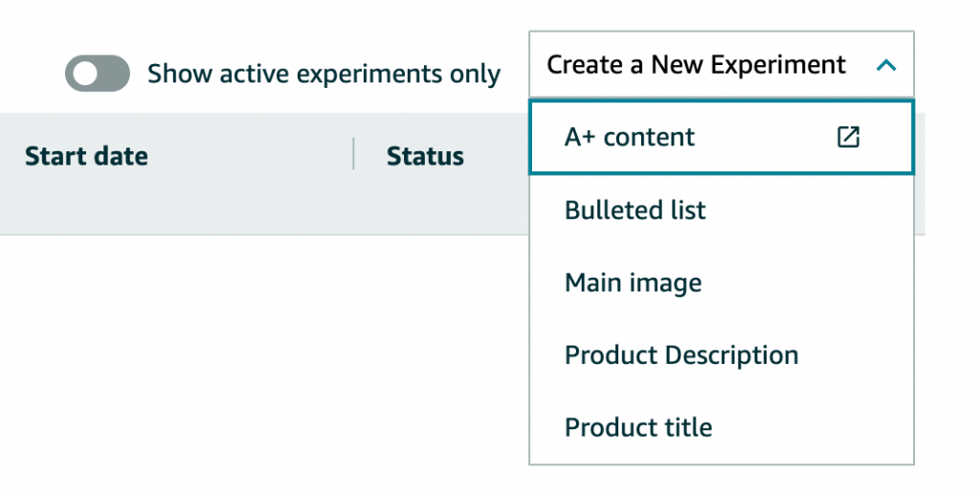Click the 'Show active experiments only' label text
Image resolution: width=980 pixels, height=495 pixels.
(323, 74)
